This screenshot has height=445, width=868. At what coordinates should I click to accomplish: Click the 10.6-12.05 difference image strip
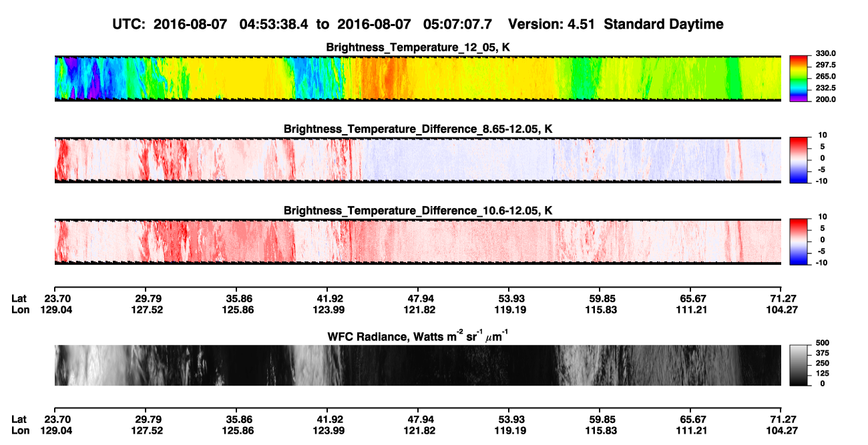pos(418,242)
